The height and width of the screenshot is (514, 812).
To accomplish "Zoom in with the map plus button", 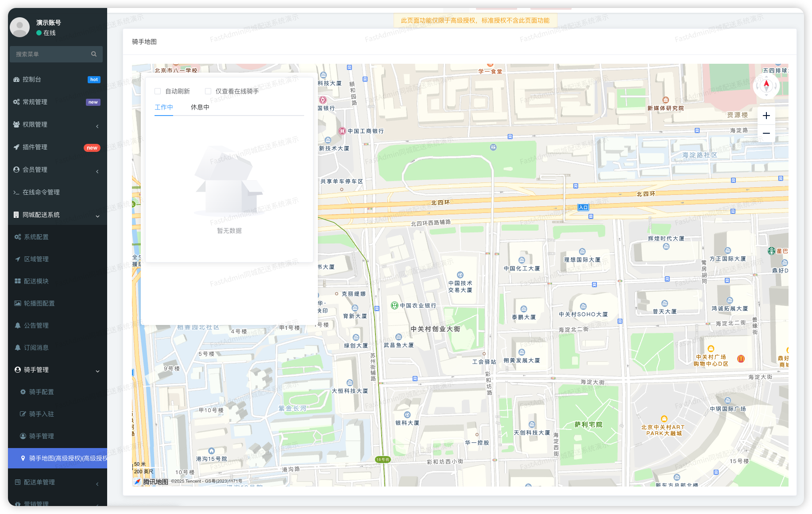I will tap(766, 116).
